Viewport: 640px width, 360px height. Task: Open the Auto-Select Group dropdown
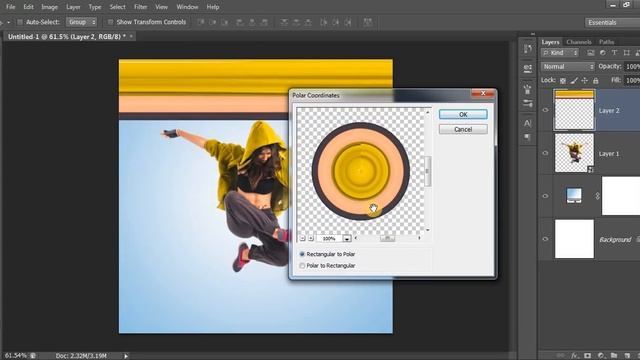coord(82,22)
